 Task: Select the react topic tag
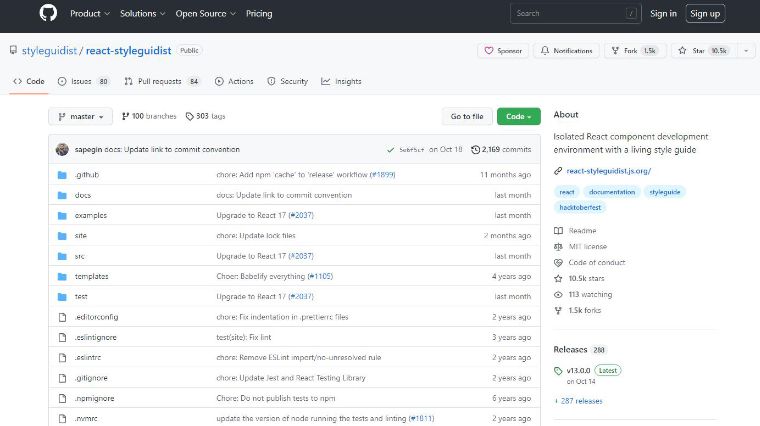click(567, 192)
